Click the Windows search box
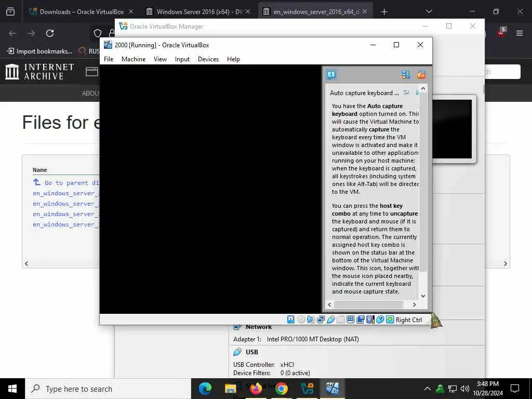The height and width of the screenshot is (399, 532). 108,389
